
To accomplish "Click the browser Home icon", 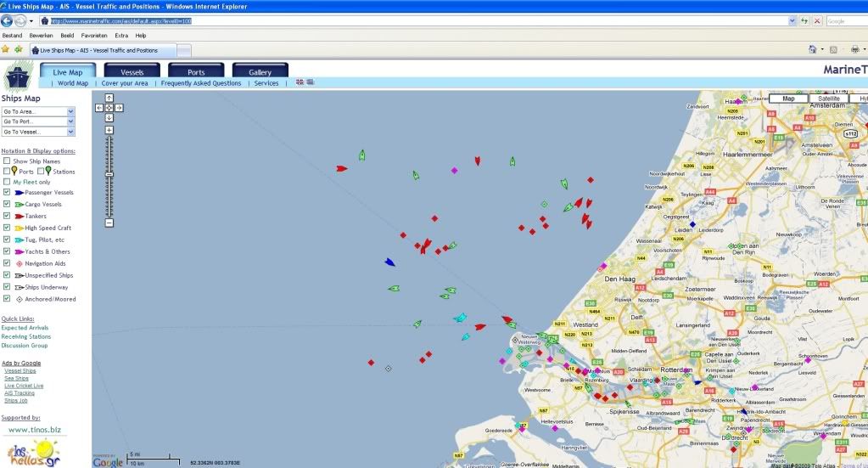I will point(813,50).
